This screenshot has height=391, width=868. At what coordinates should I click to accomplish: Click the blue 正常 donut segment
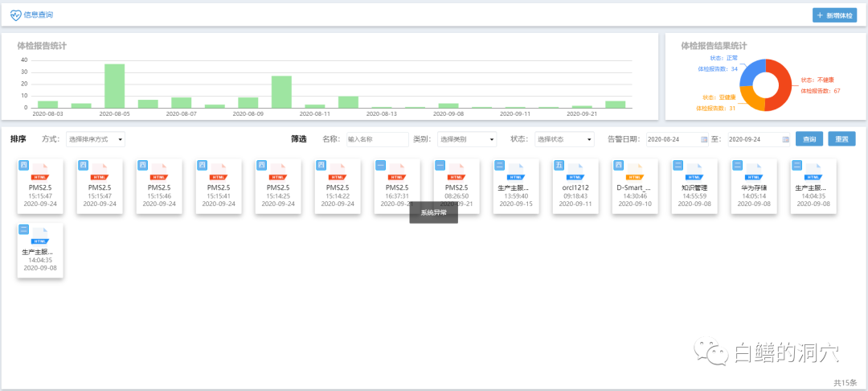click(750, 72)
